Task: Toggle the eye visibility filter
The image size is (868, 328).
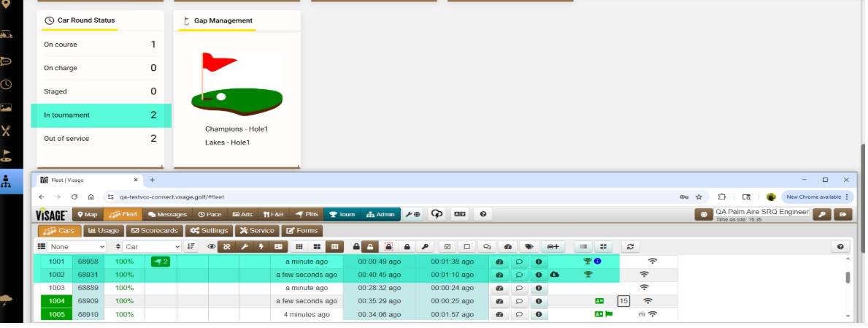Action: pyautogui.click(x=212, y=247)
